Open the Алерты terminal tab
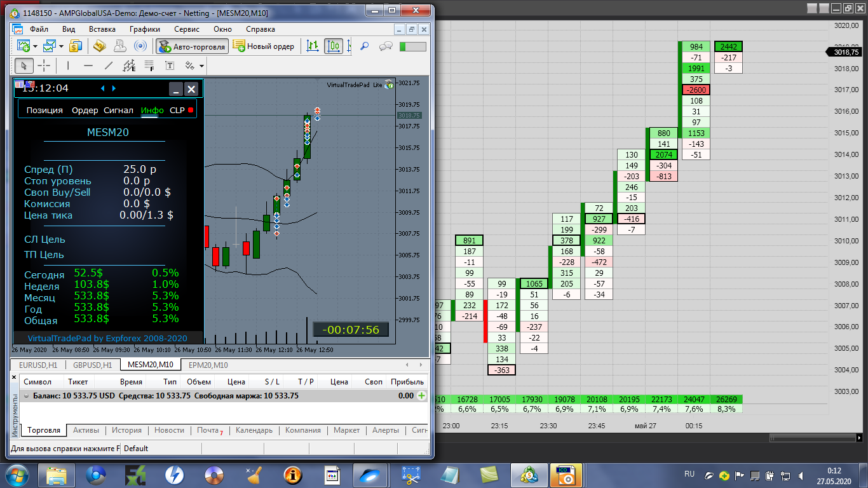 (x=386, y=430)
